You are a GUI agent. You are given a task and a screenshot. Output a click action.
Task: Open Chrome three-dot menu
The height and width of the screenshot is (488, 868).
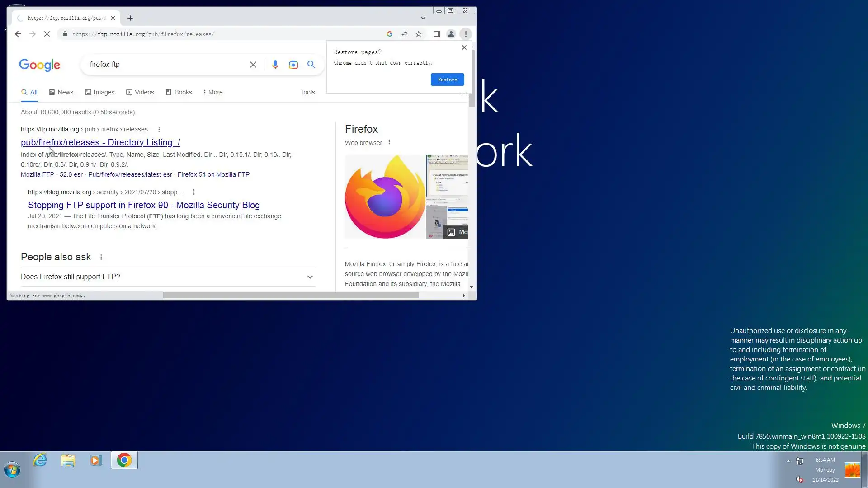466,34
